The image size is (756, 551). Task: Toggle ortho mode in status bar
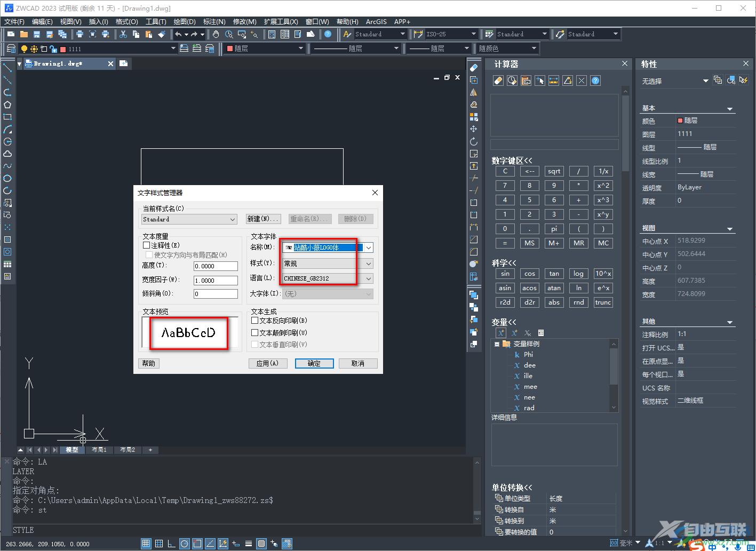click(x=172, y=544)
